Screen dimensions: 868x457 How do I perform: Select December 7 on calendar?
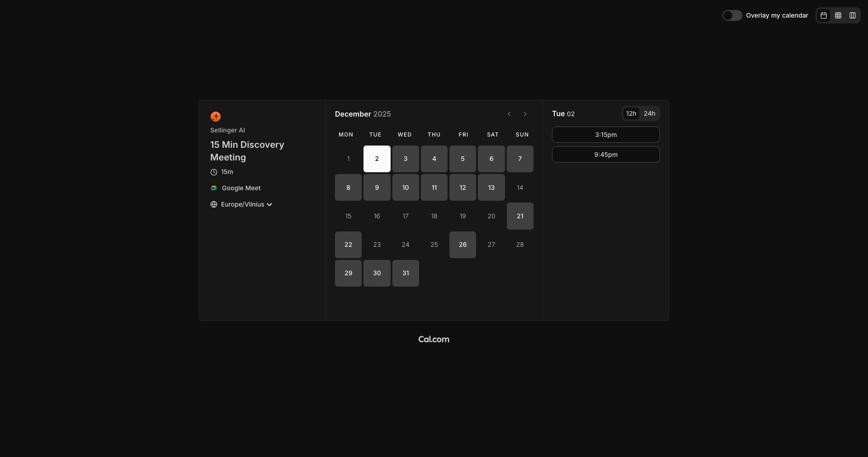click(520, 159)
